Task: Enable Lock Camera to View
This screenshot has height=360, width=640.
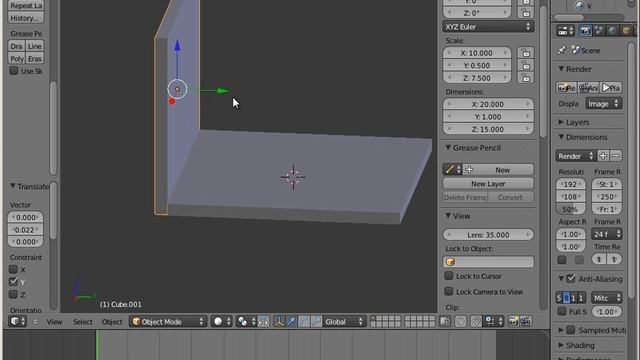Action: coord(449,291)
